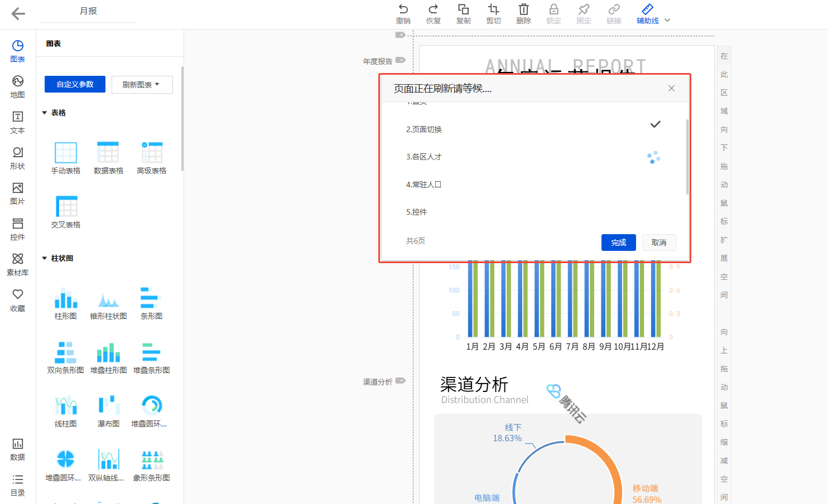The image size is (828, 504).
Task: Open the 素材库 sidebar item
Action: pyautogui.click(x=18, y=265)
